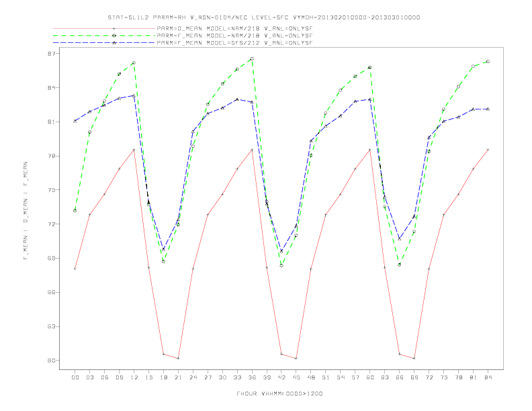
Task: Click the y-axis tick label 78
Action: click(x=51, y=156)
